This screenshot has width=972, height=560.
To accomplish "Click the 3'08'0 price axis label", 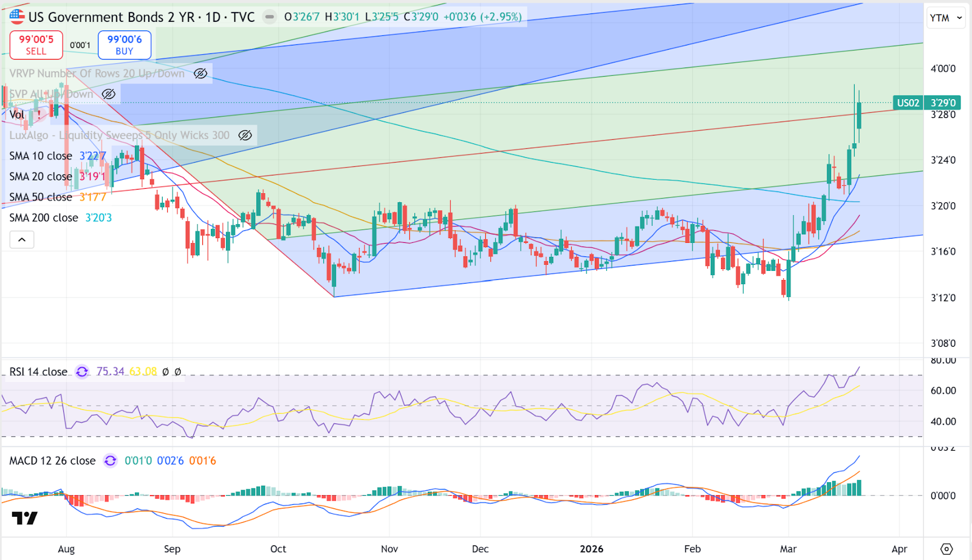I will point(943,343).
